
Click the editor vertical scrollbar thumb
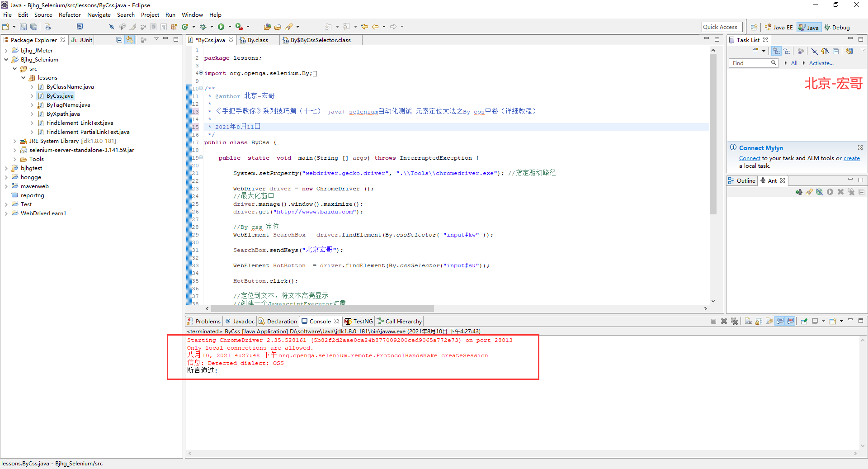point(713,134)
